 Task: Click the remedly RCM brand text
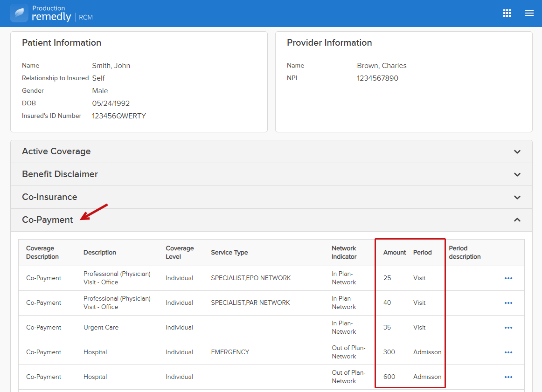coord(62,17)
